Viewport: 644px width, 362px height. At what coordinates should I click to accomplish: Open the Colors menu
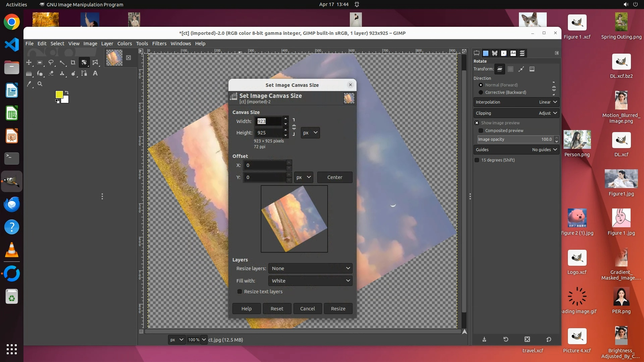(124, 44)
